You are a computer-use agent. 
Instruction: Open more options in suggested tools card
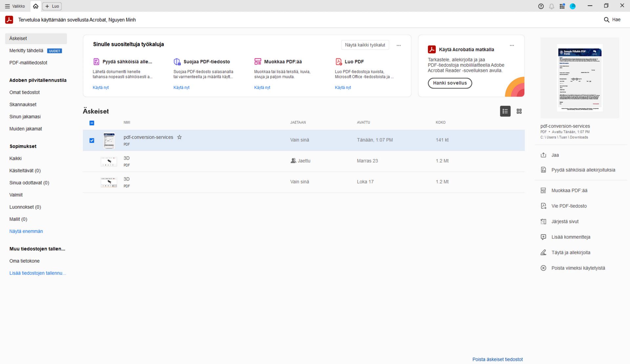398,45
